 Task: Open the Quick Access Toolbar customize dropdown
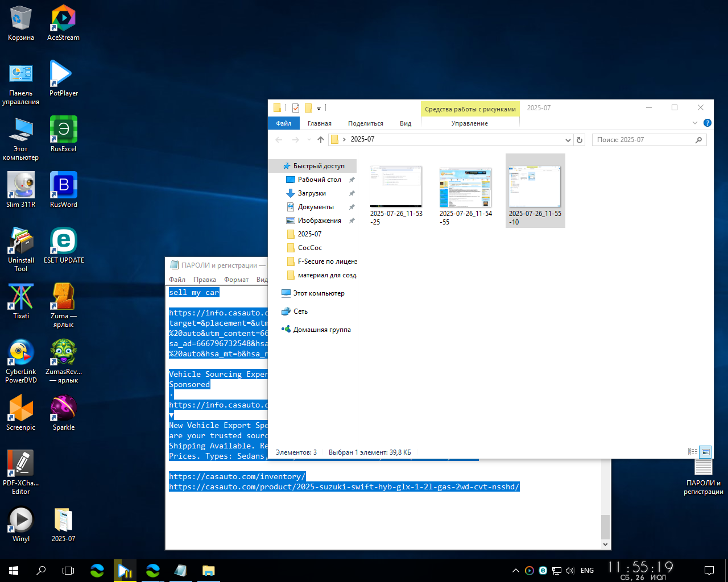(318, 108)
